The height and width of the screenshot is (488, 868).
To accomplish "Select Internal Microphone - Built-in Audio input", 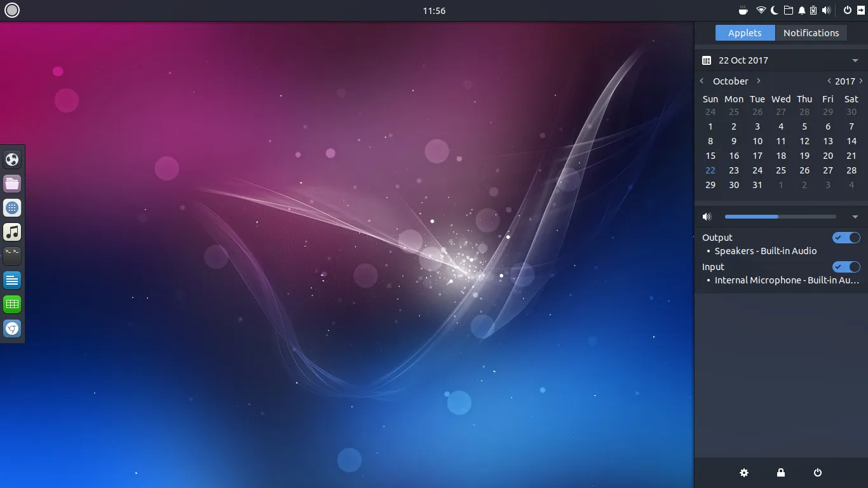I will point(787,280).
